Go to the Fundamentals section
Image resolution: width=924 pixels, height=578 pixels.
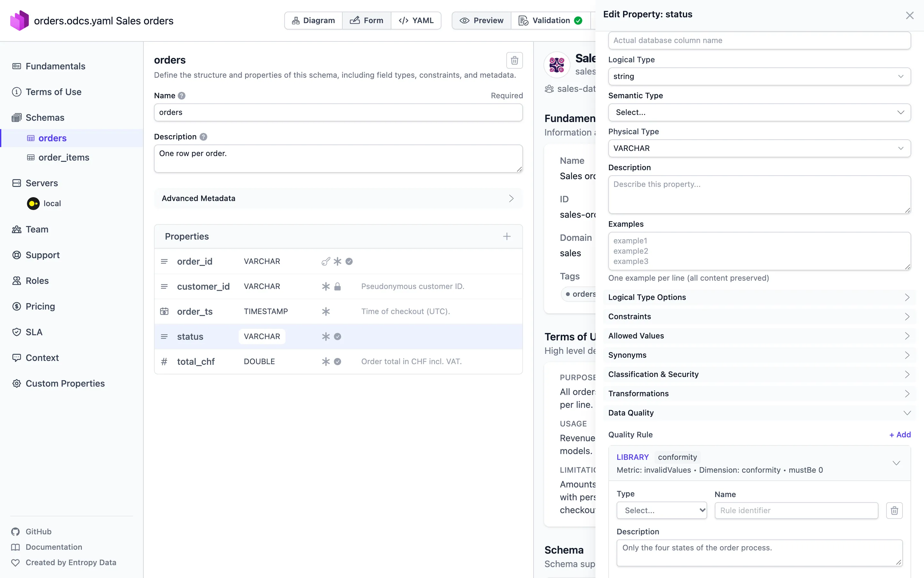[56, 66]
